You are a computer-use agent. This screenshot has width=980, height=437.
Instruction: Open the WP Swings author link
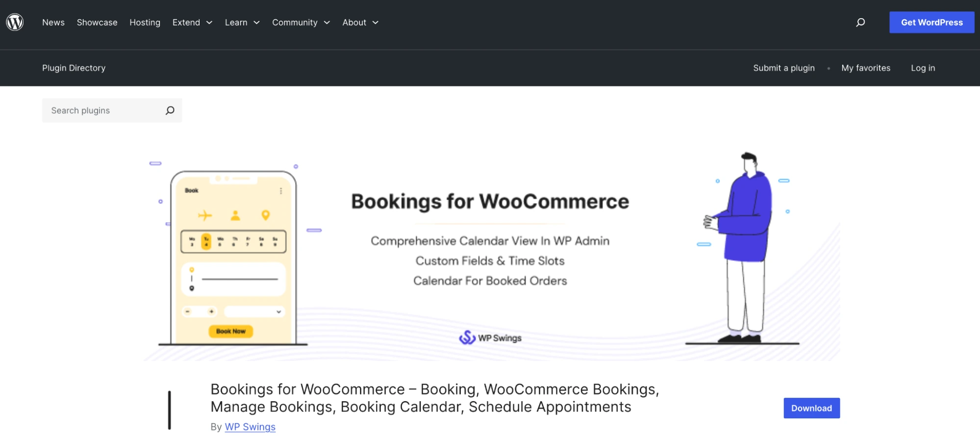click(x=250, y=427)
